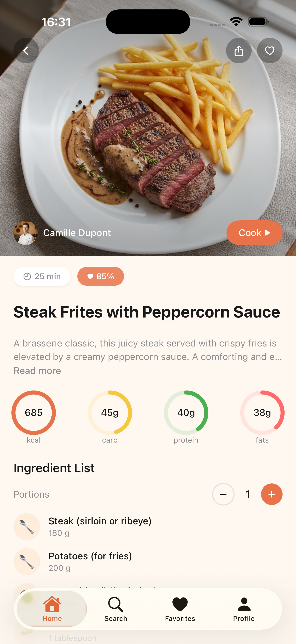Tap the 38g fats ring

click(262, 412)
